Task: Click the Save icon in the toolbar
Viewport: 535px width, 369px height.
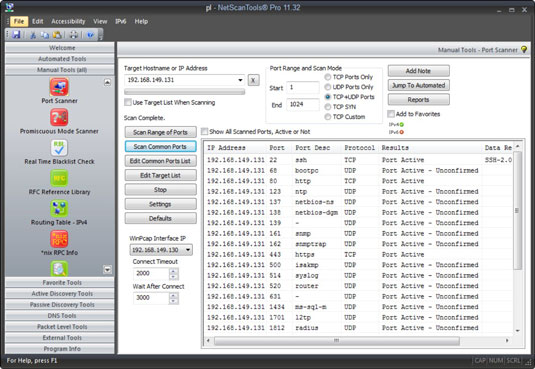Action: click(x=16, y=34)
